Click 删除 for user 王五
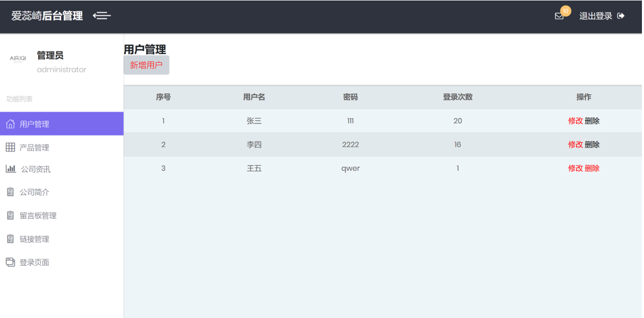Viewport: 644px width, 318px height. 592,168
